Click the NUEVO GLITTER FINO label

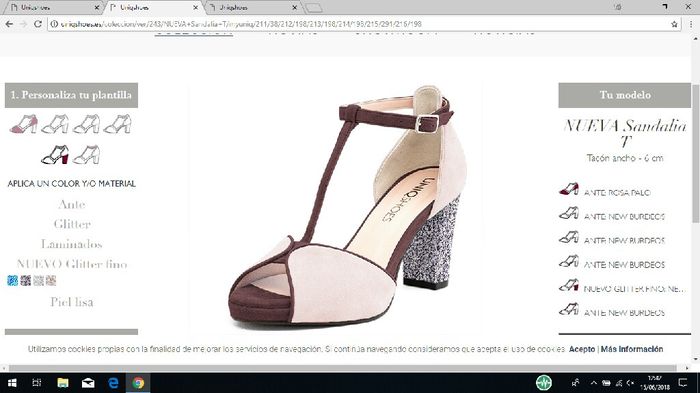pos(634,288)
